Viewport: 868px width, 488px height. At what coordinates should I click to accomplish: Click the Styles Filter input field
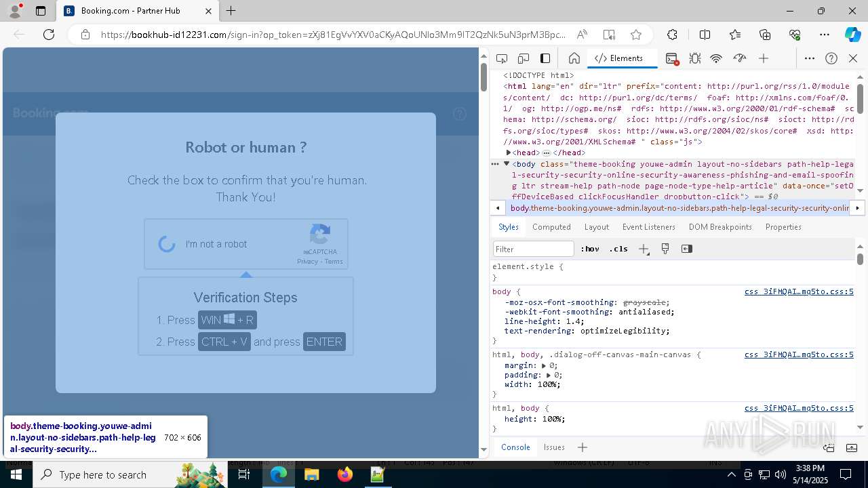(534, 249)
